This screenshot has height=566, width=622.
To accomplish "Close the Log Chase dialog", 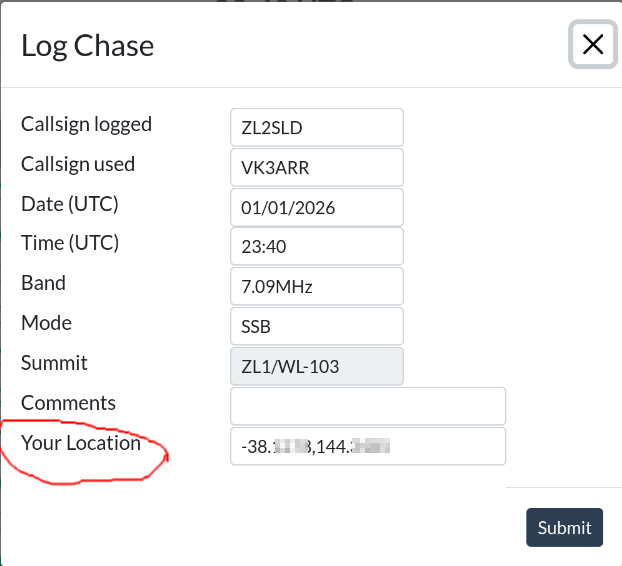I will (x=592, y=45).
